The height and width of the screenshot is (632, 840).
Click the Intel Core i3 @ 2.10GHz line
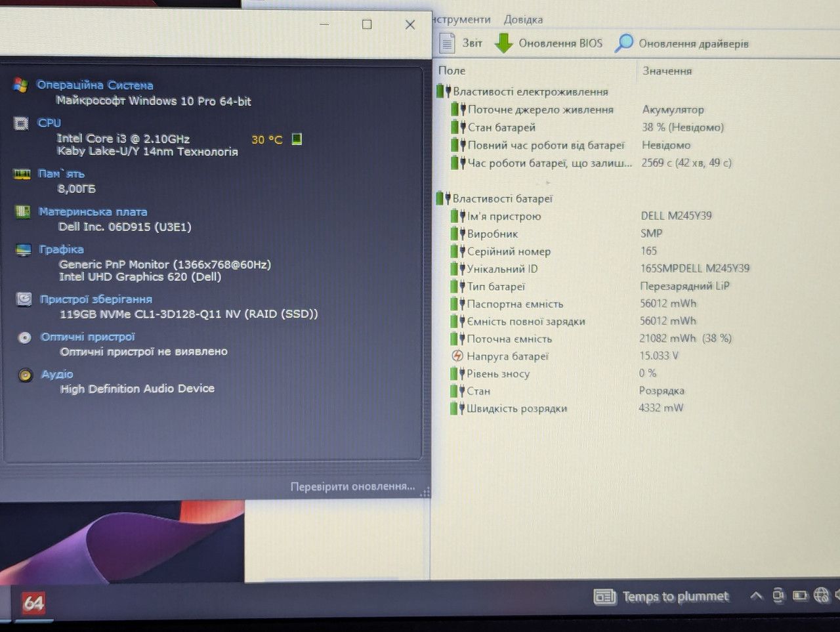coord(123,138)
